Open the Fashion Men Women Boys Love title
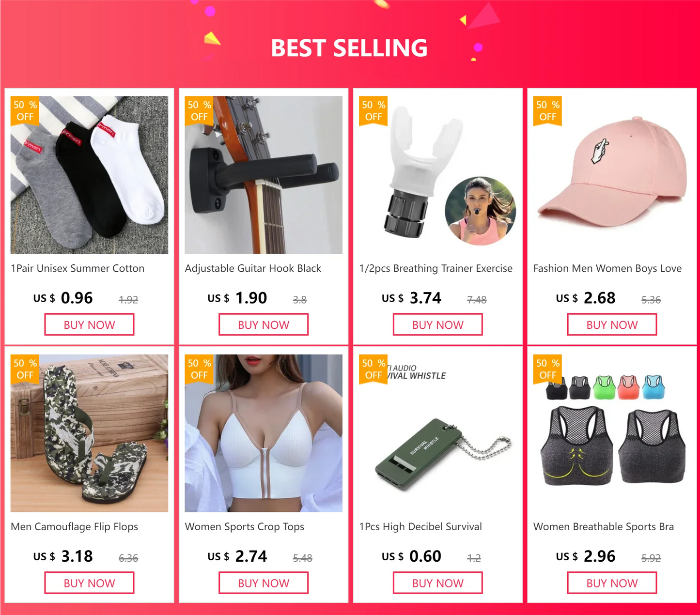This screenshot has height=615, width=700. point(607,268)
